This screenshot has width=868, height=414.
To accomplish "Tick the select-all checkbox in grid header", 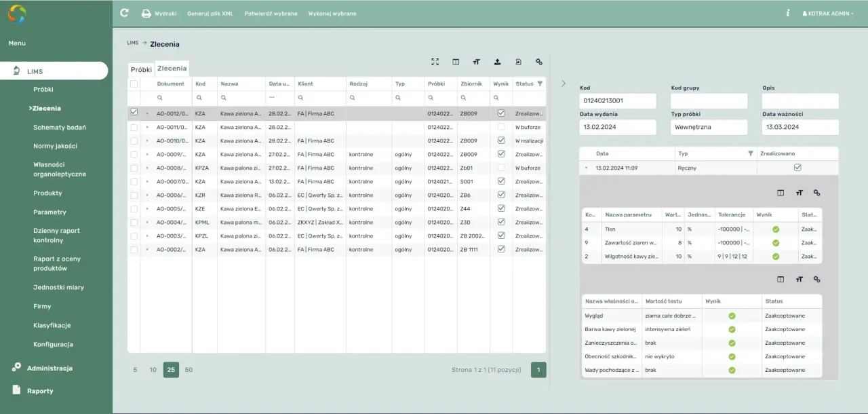I will click(134, 83).
